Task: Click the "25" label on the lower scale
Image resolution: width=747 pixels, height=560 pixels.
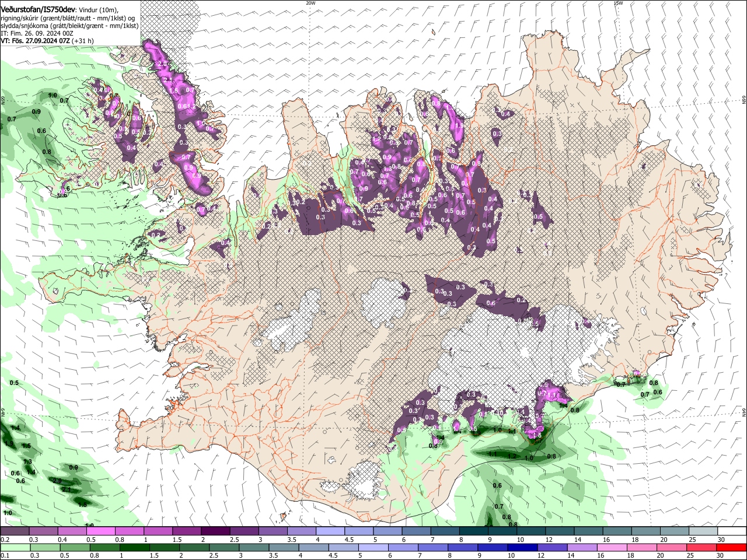Action: click(x=689, y=556)
